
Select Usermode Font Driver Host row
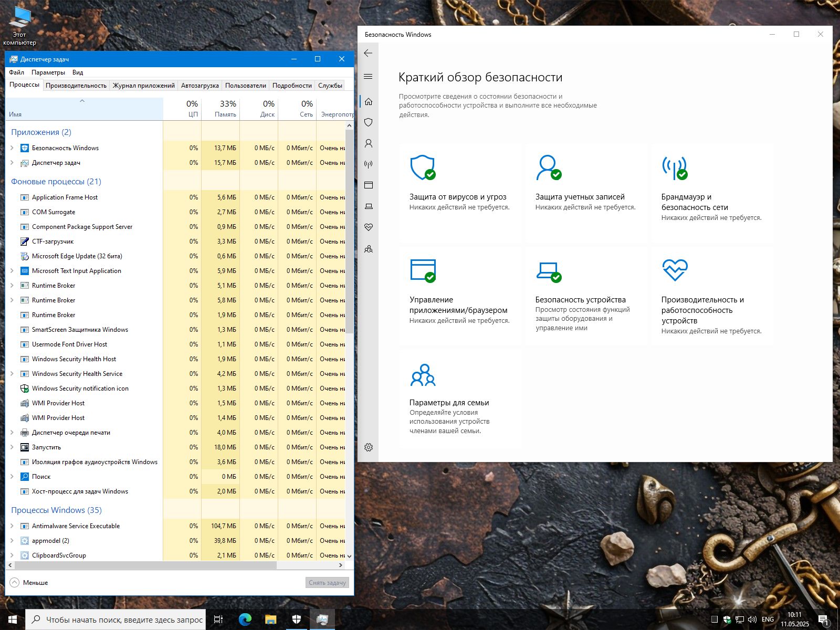[x=175, y=344]
